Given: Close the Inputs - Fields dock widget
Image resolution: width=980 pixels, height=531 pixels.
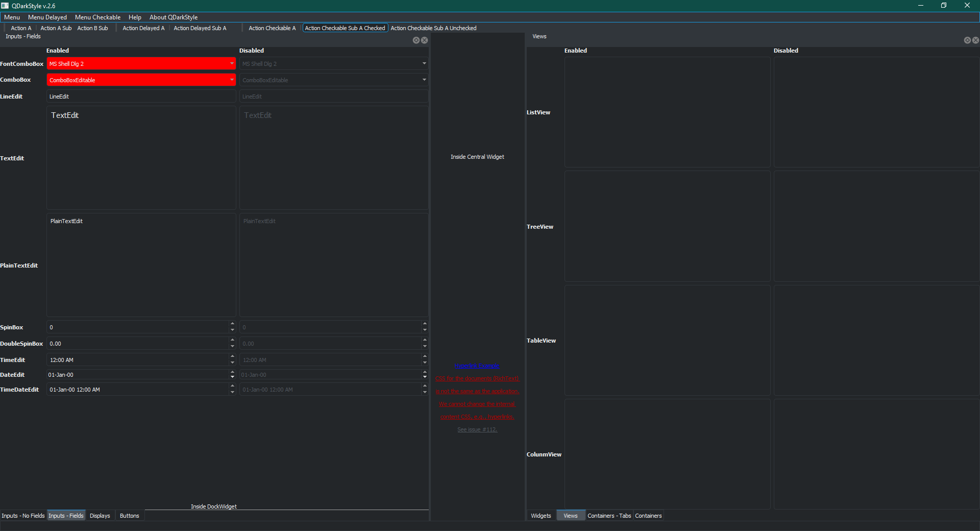Looking at the screenshot, I should [424, 40].
